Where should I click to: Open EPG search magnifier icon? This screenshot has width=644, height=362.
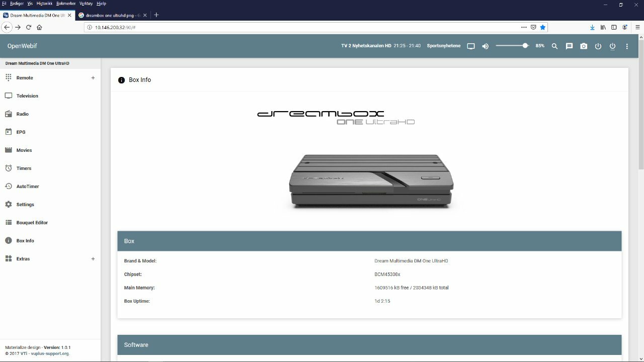[x=554, y=46]
